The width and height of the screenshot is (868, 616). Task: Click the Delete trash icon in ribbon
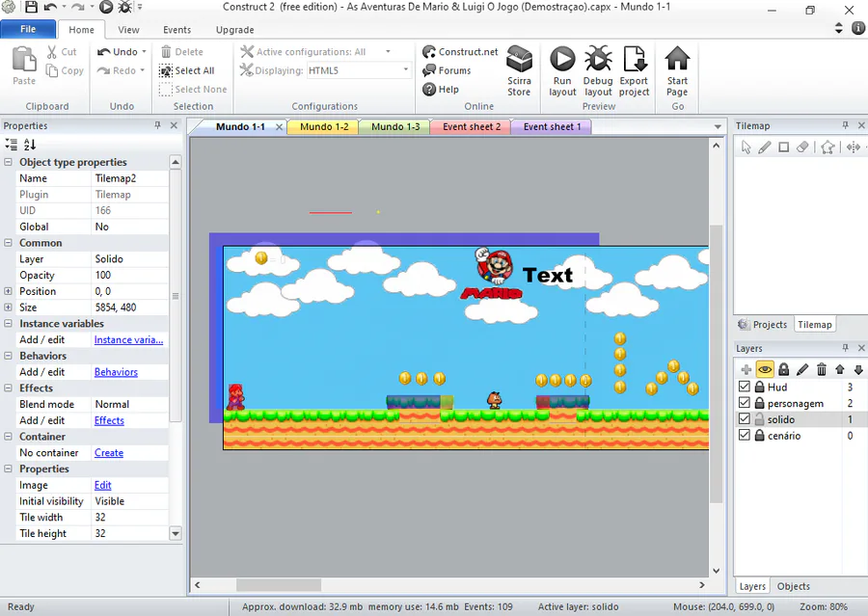pyautogui.click(x=166, y=52)
